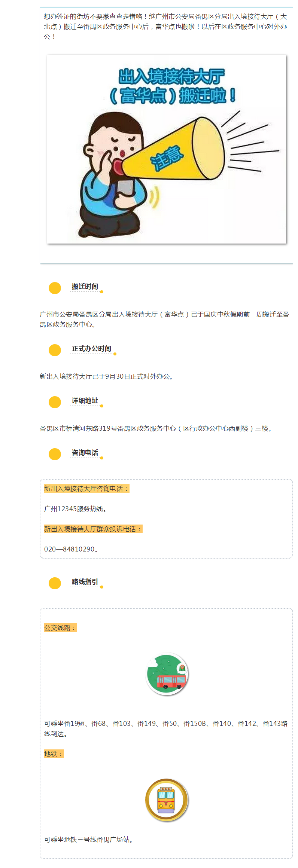Click the yellow dot beside 搬迁时间
The height and width of the screenshot is (868, 298).
(x=55, y=288)
